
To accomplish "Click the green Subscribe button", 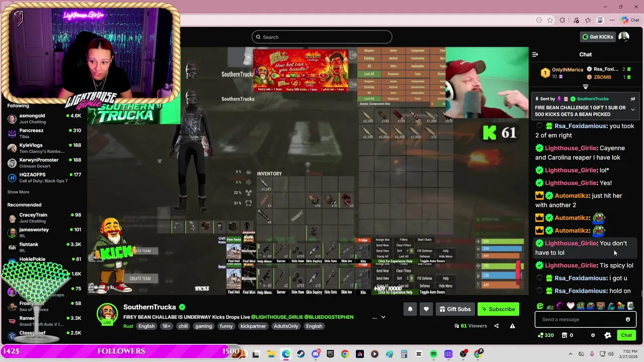I will point(498,309).
